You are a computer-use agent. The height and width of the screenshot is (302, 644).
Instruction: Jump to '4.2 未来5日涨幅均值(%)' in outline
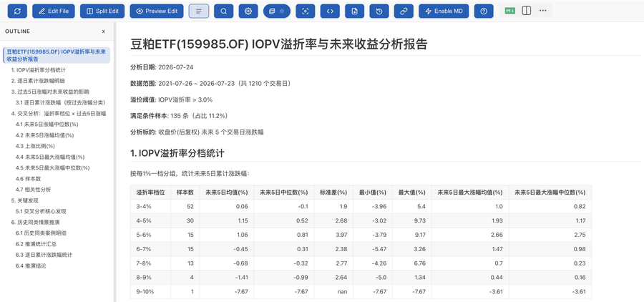tap(45, 135)
